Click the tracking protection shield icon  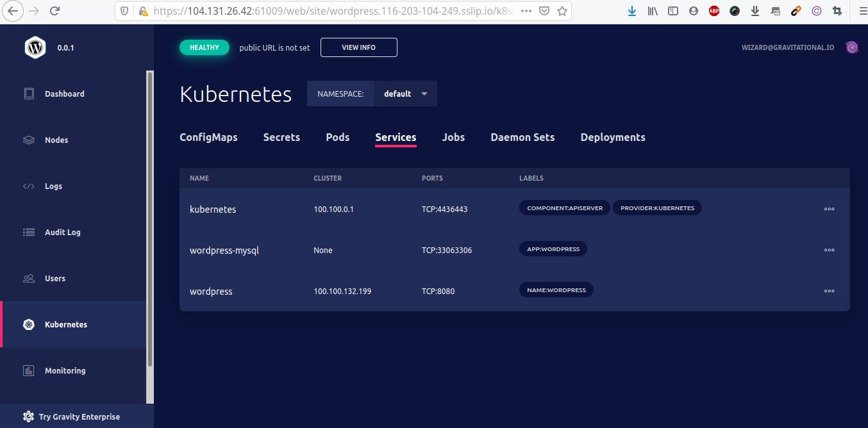click(125, 11)
